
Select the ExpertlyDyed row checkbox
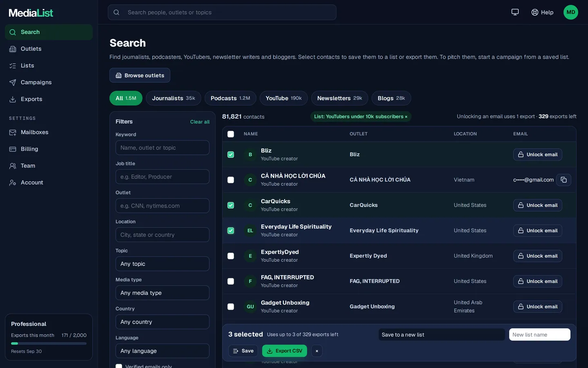pyautogui.click(x=231, y=256)
